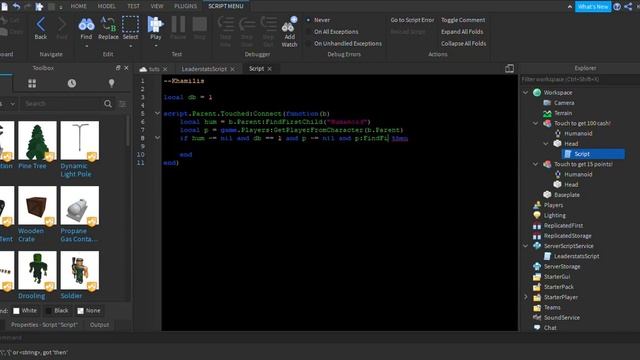Choose the White background option
Viewport: 640px width, 360px height.
click(x=25, y=311)
